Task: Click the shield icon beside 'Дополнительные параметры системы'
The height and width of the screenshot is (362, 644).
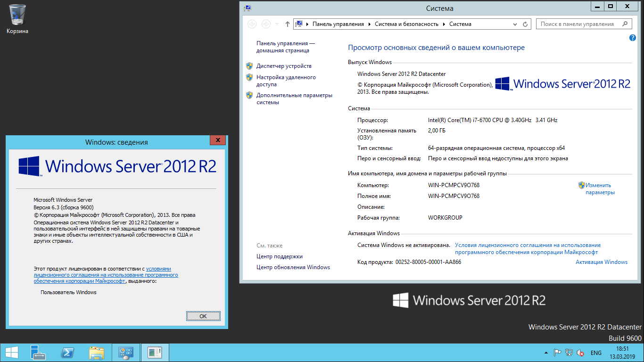Action: (249, 95)
